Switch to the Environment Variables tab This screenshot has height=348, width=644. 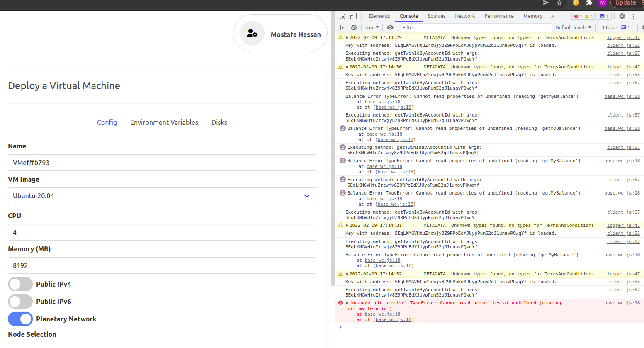pos(164,122)
